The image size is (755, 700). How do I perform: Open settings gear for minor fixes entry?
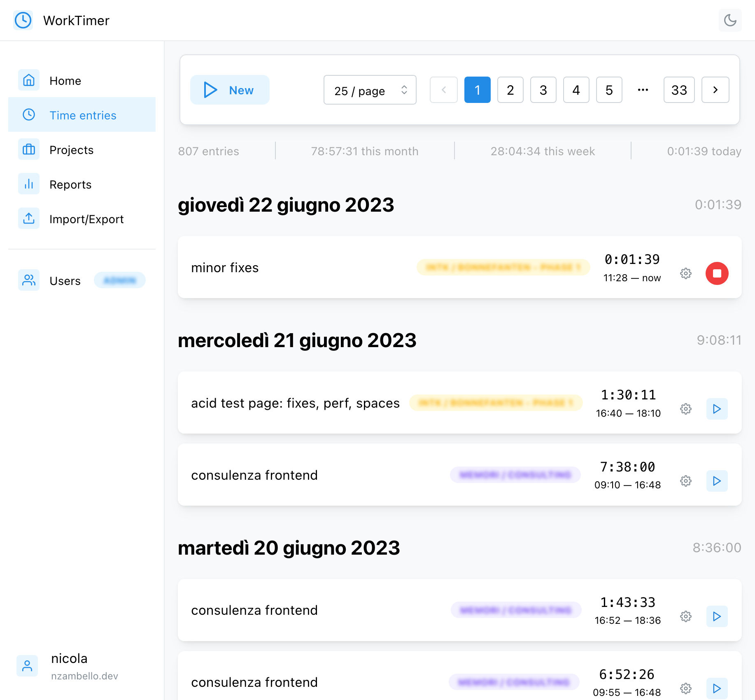click(685, 273)
